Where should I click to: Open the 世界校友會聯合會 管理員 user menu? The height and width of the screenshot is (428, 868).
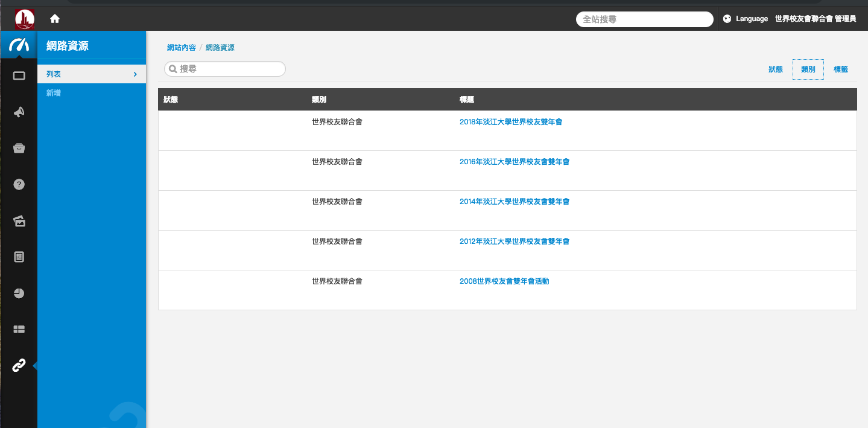[816, 19]
